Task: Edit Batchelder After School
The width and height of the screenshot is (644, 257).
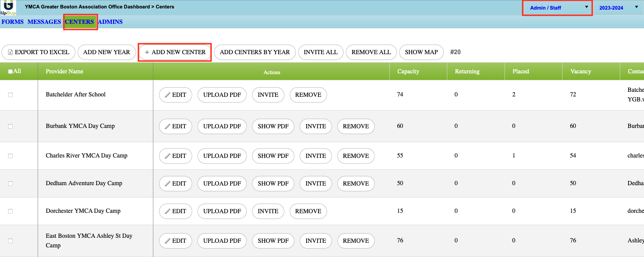Action: coord(176,95)
